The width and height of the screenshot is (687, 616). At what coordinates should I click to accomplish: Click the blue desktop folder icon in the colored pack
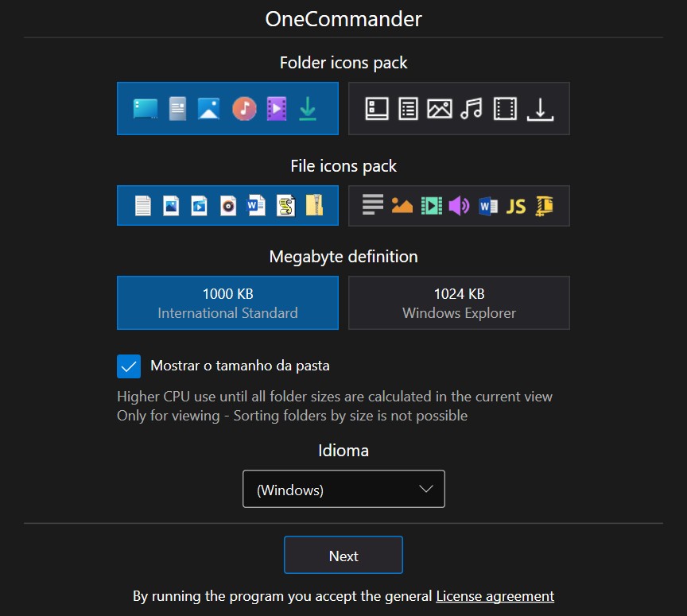click(x=146, y=109)
